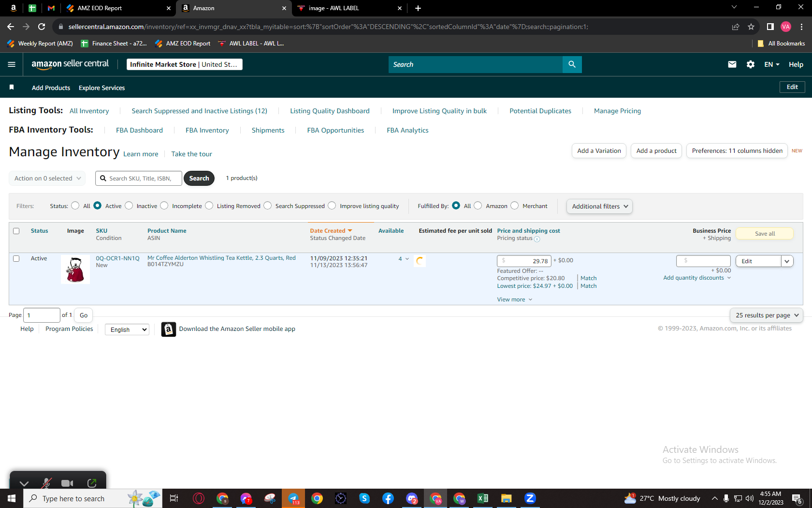
Task: Click the Save all button
Action: tap(765, 234)
